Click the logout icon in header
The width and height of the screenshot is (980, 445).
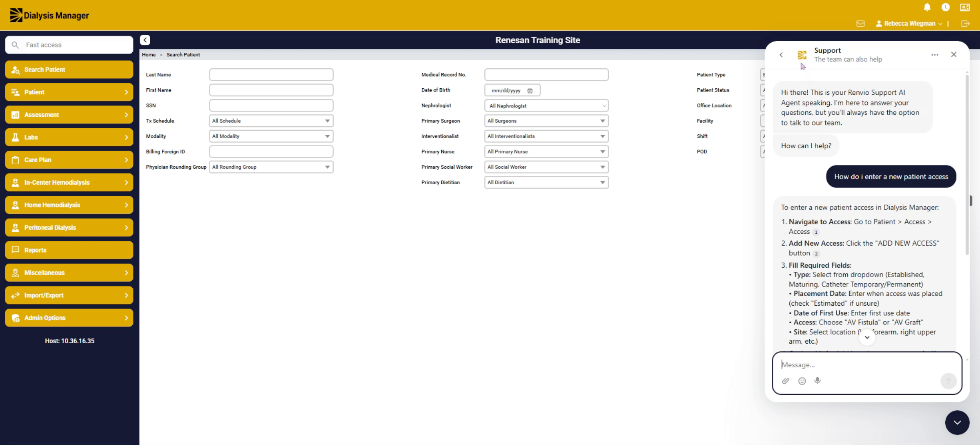pos(965,24)
